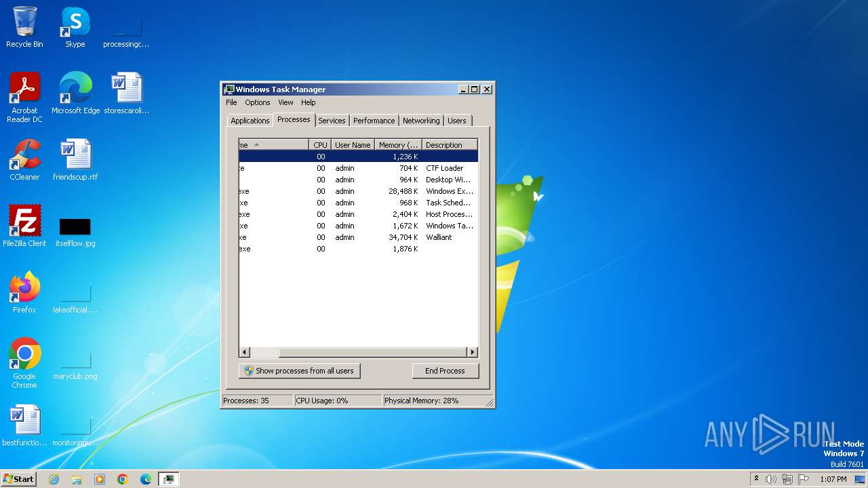Sort processes by Memory column

coord(399,145)
